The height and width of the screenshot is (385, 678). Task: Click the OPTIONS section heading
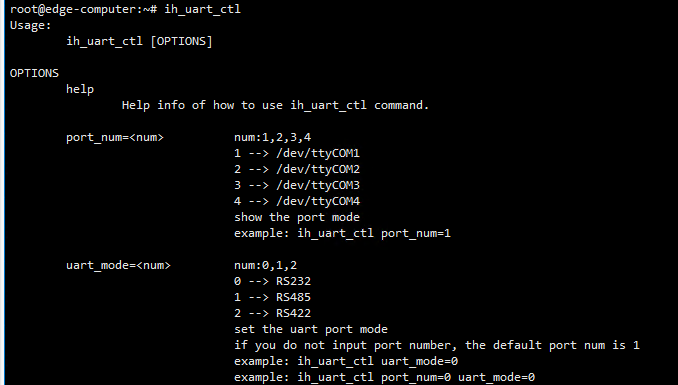pyautogui.click(x=34, y=73)
